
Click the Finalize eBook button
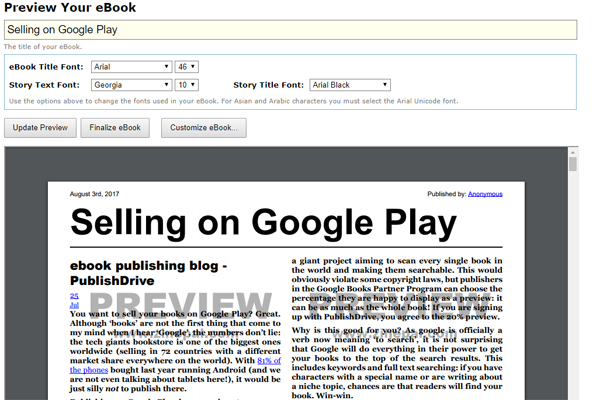click(x=115, y=128)
